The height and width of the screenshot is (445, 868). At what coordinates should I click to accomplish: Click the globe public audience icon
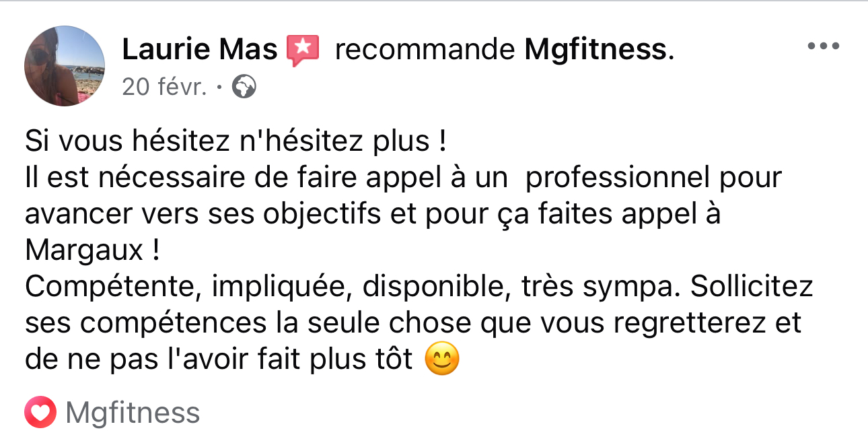tap(244, 87)
